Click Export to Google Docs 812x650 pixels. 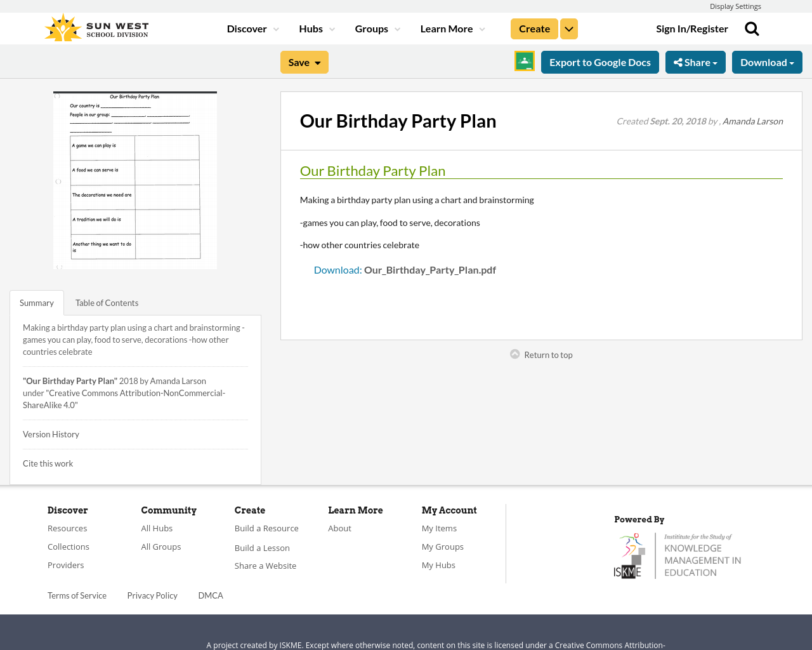pos(599,61)
